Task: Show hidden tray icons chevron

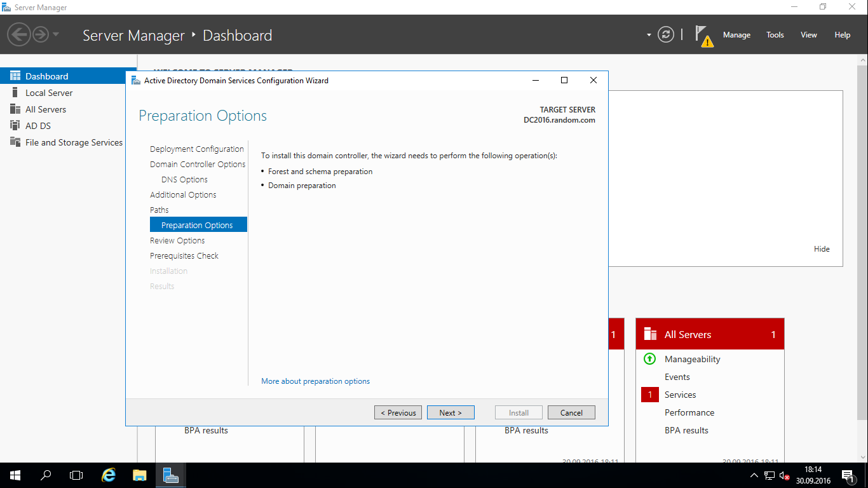Action: coord(754,475)
